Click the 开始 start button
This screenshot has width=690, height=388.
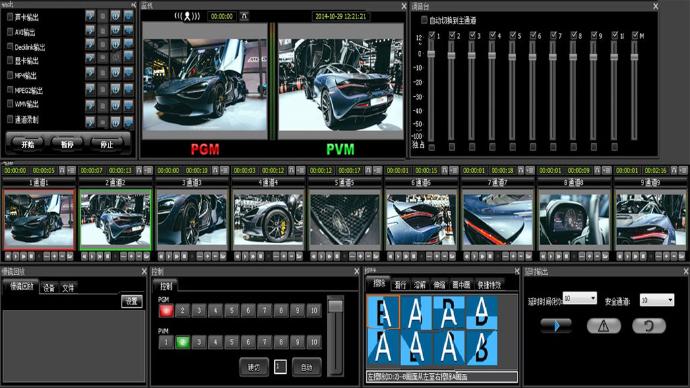pos(28,144)
